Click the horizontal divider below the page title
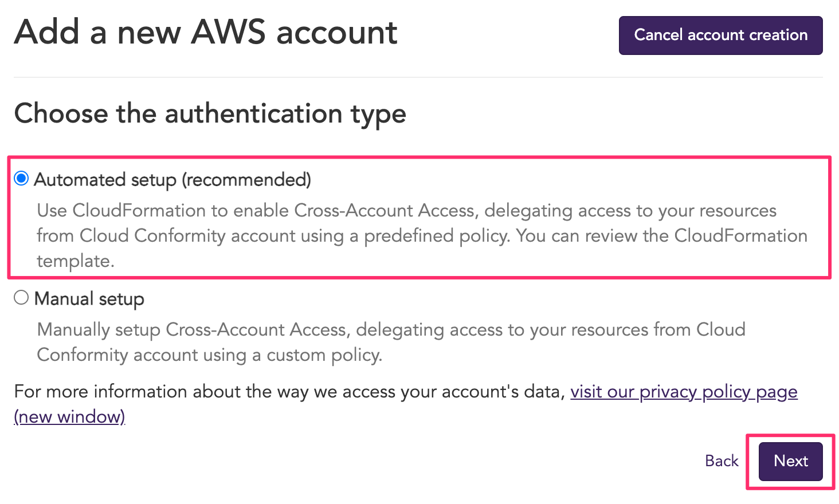The height and width of the screenshot is (504, 839). coord(418,77)
